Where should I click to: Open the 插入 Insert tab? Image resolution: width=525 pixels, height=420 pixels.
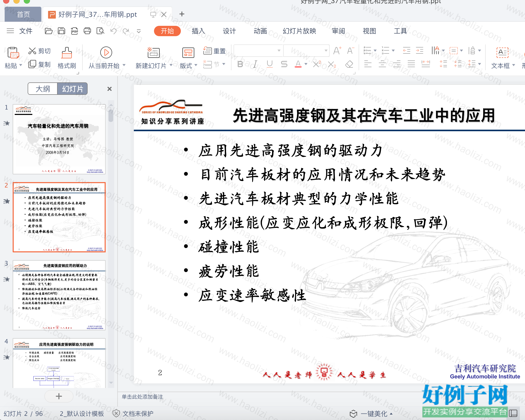pyautogui.click(x=198, y=31)
